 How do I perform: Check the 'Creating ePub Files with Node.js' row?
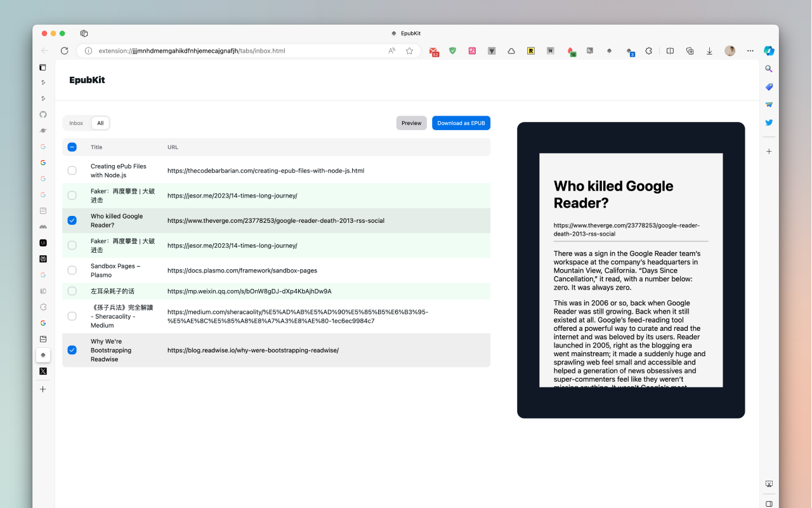click(72, 170)
